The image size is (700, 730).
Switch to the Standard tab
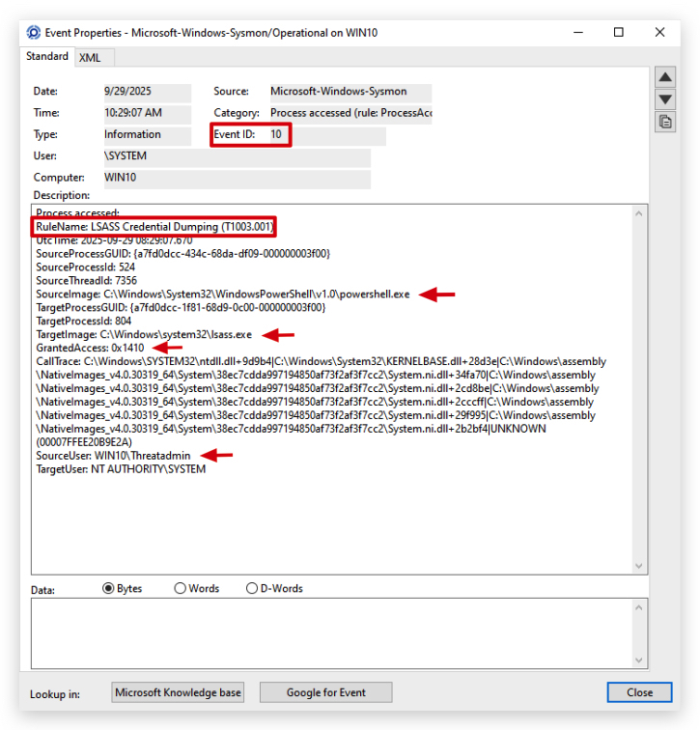[x=47, y=56]
